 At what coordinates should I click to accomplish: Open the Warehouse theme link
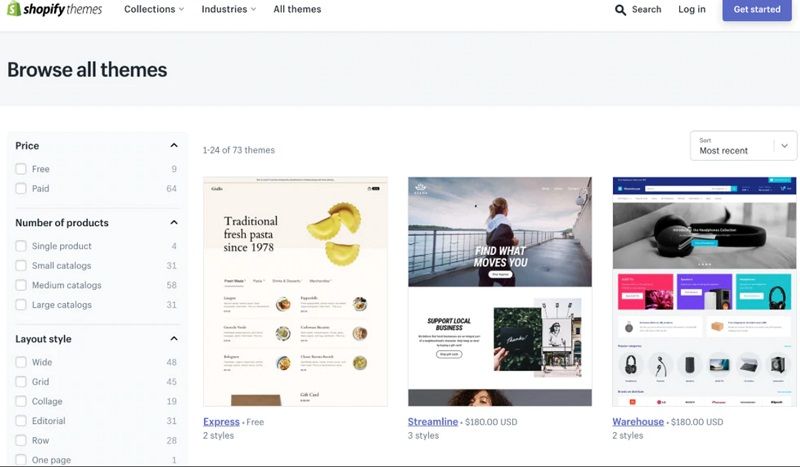[x=638, y=422]
